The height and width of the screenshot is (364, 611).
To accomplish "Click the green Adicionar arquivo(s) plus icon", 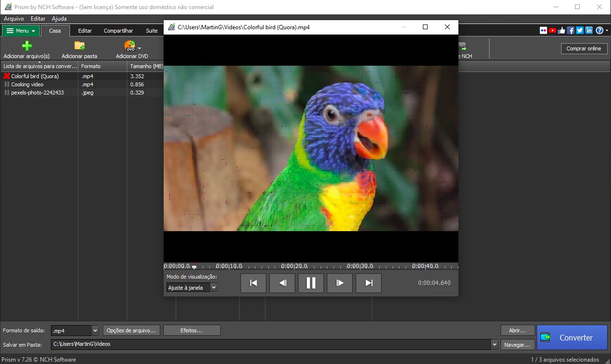I will [27, 46].
